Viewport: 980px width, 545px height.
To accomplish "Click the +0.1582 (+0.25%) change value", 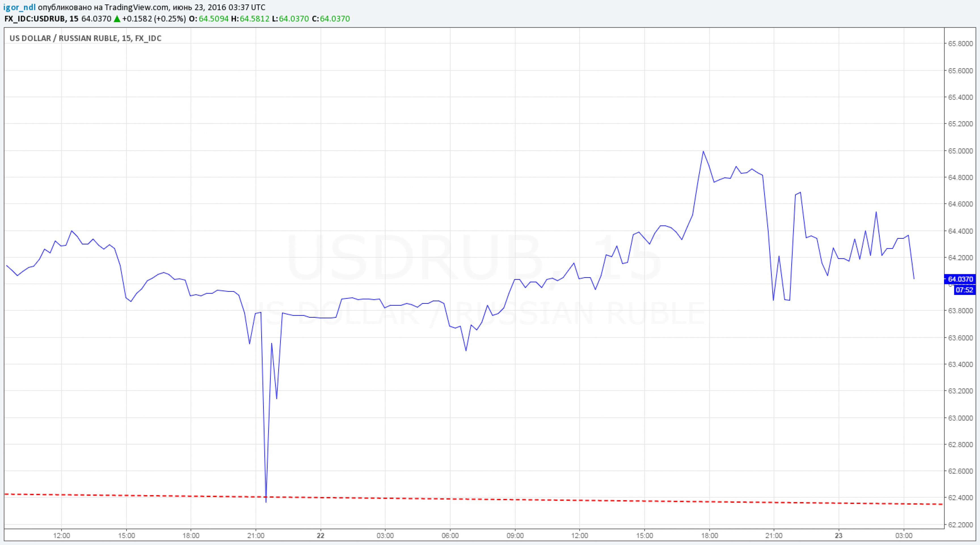I will (x=154, y=19).
